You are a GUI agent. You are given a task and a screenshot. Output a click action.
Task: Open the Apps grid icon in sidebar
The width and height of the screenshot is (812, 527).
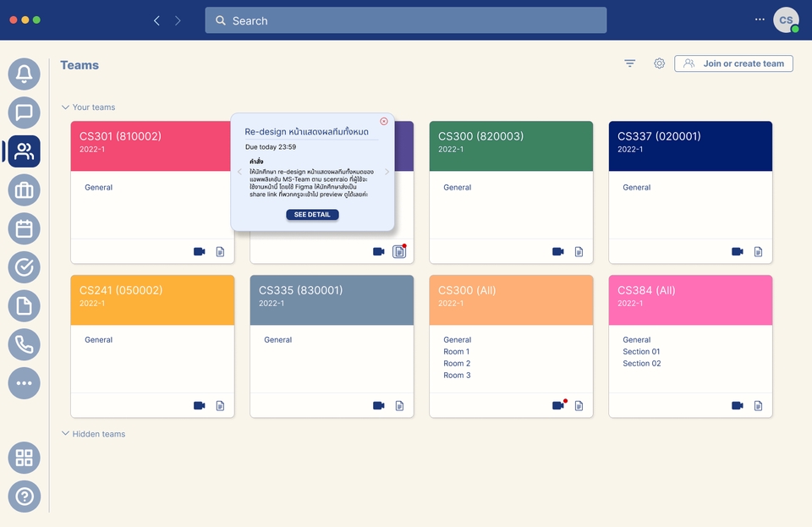[24, 458]
